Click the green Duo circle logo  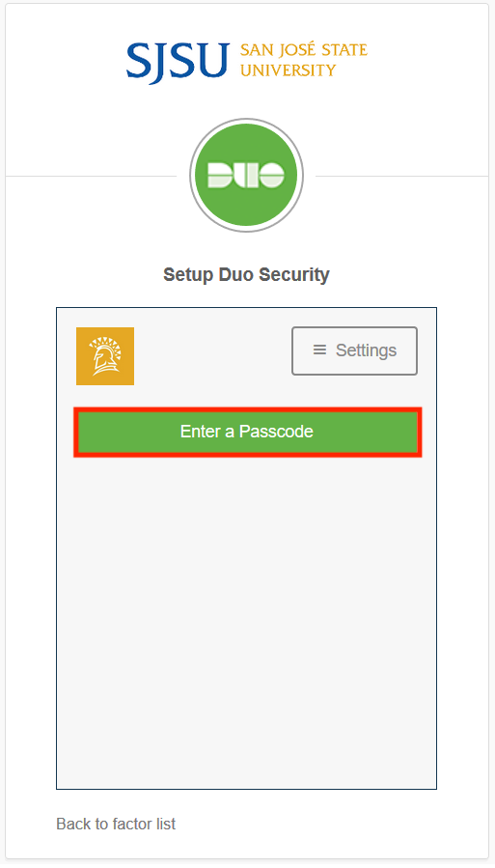pos(247,175)
